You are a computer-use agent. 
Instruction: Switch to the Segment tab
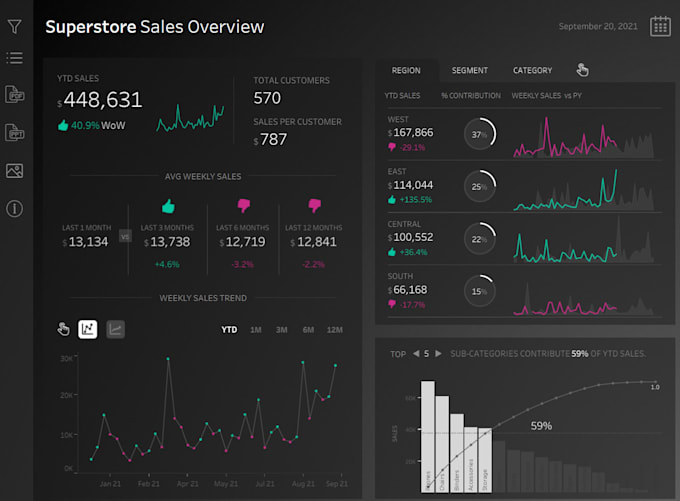pyautogui.click(x=470, y=70)
